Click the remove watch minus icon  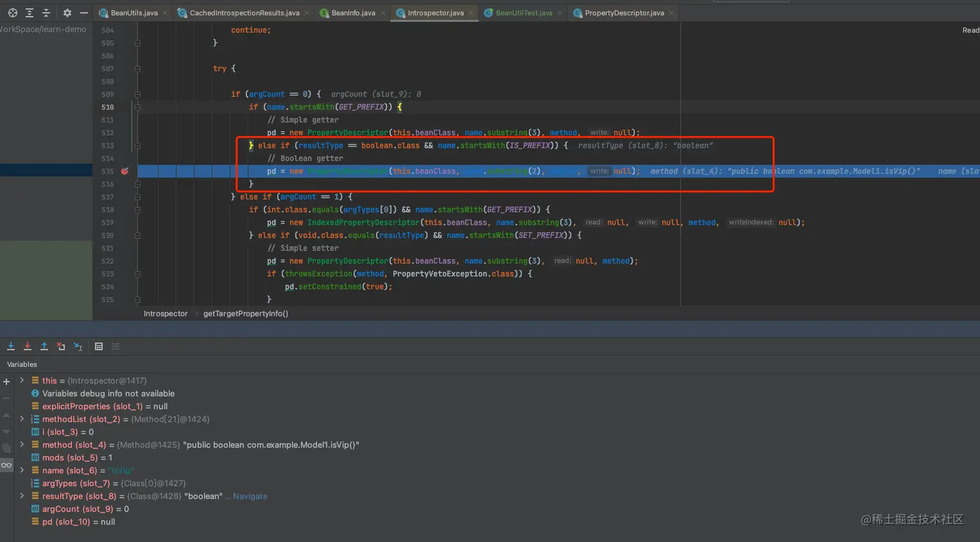point(6,398)
